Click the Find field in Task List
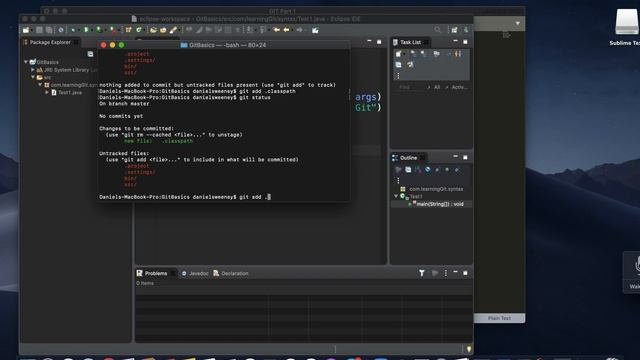This screenshot has height=360, width=640. click(409, 87)
